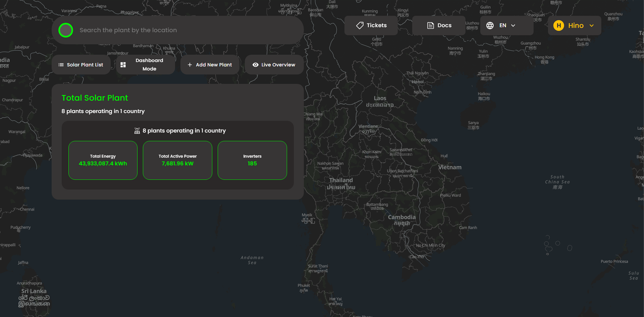Viewport: 644px width, 317px height.
Task: Click the plus icon for adding a plant
Action: (190, 65)
